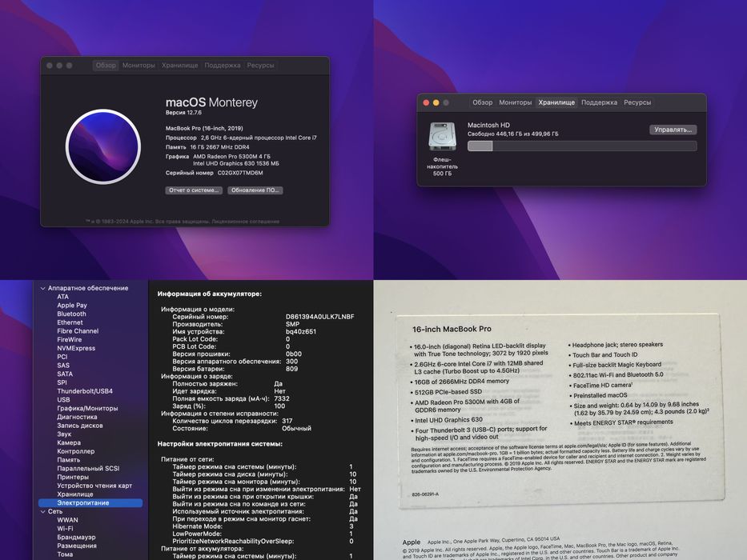Click the Управлять button for Macintosh HD

tap(673, 130)
